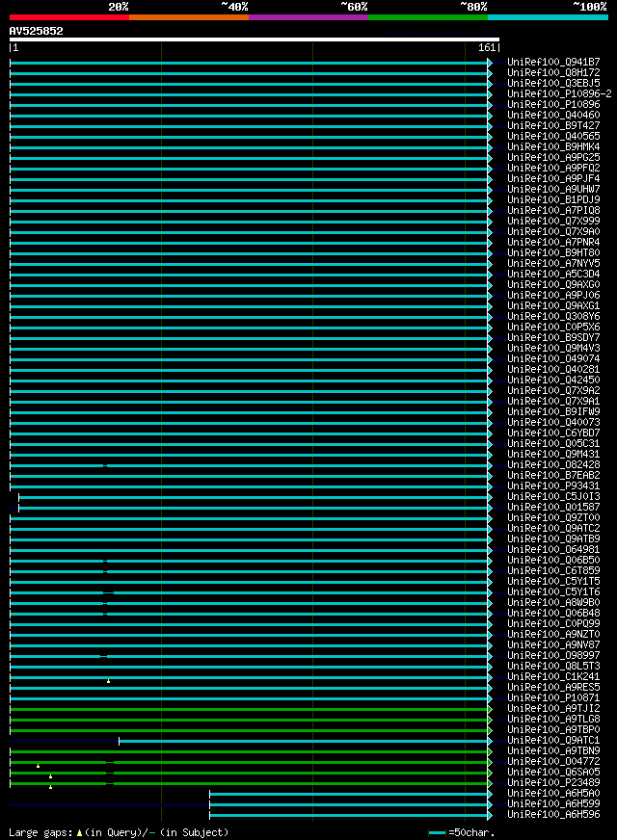Click arrowhead ending the A9UHW7 alignment bar
Viewport: 617px width, 840px height.
point(490,190)
